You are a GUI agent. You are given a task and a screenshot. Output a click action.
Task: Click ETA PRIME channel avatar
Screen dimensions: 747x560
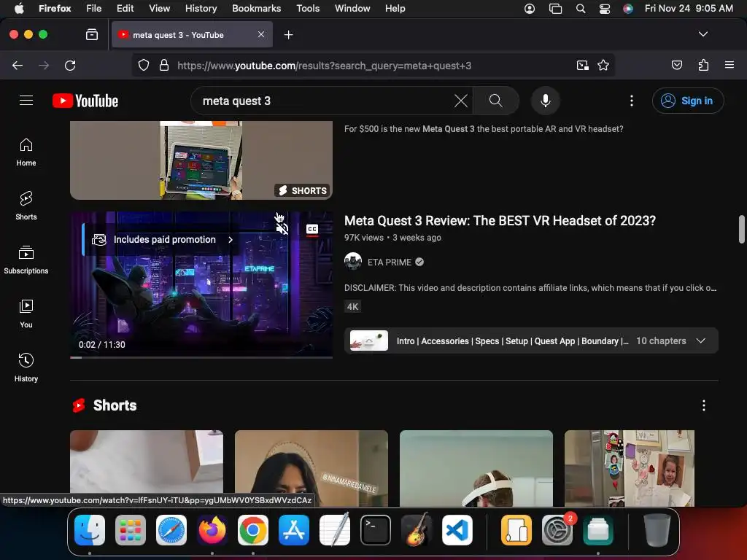pos(353,262)
